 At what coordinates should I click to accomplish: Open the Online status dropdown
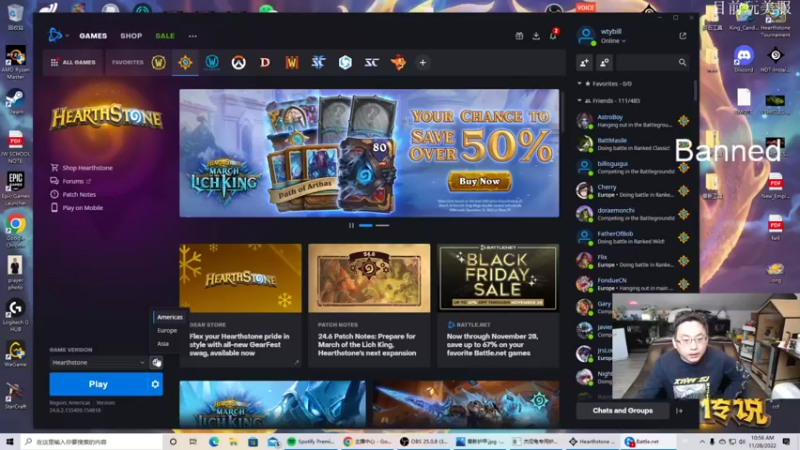613,41
